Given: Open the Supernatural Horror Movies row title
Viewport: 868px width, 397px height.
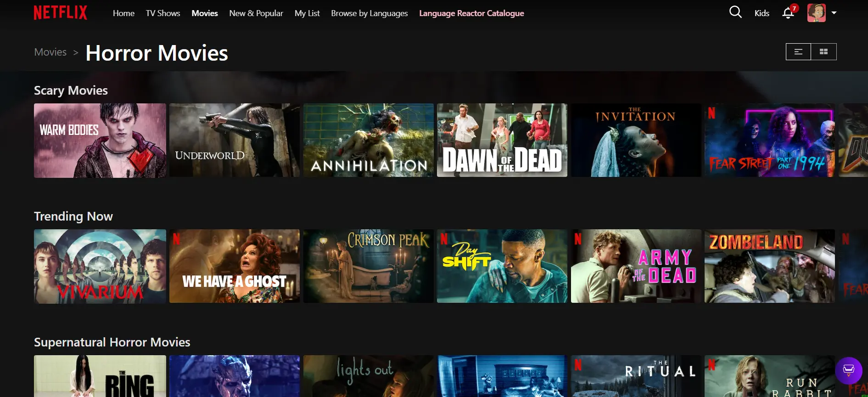Looking at the screenshot, I should click(x=112, y=342).
